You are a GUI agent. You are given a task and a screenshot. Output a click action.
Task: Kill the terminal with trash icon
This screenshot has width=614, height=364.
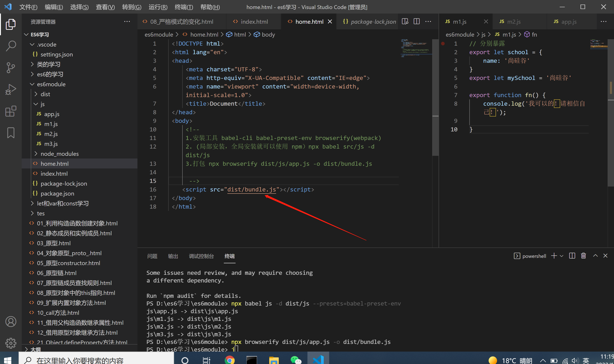(583, 256)
